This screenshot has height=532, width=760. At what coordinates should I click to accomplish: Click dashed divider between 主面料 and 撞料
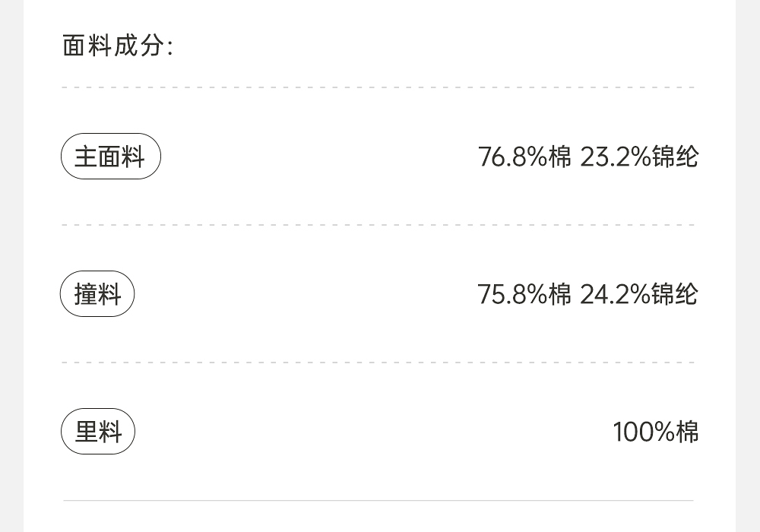[378, 225]
